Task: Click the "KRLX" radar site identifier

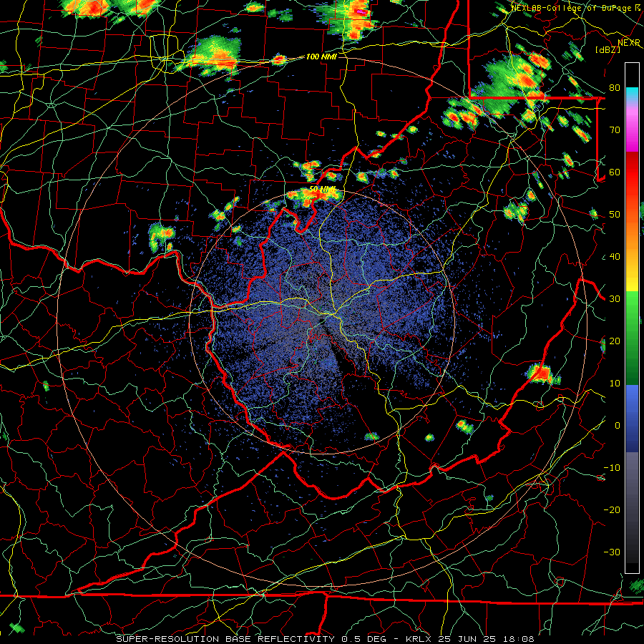Action: [x=419, y=639]
